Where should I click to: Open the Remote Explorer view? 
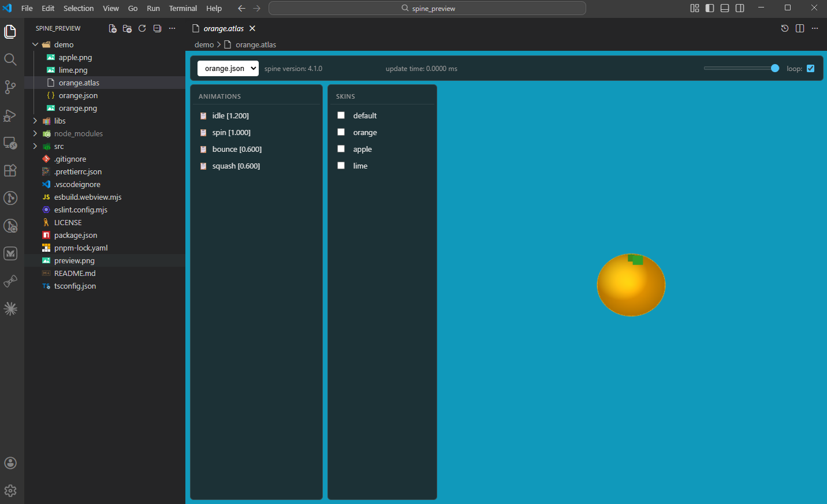[x=10, y=143]
